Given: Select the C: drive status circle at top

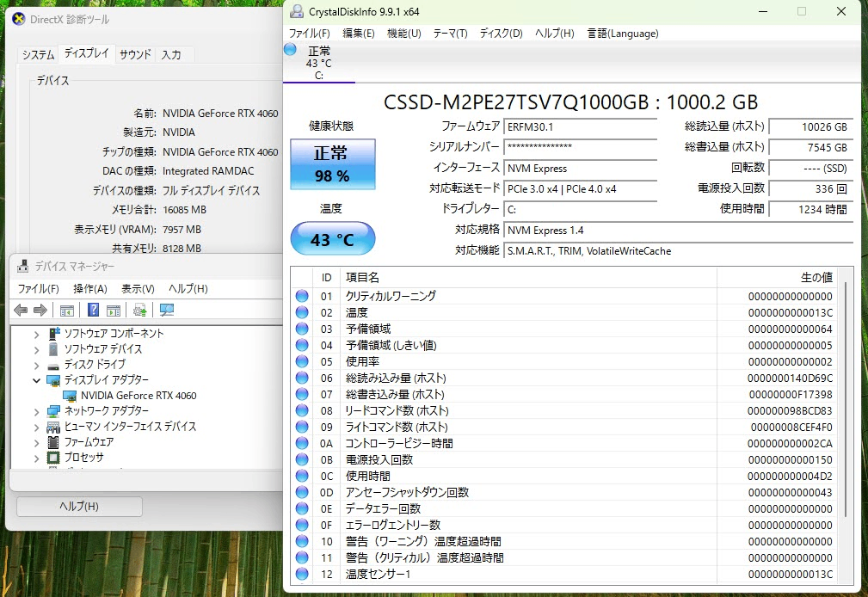Looking at the screenshot, I should (290, 49).
